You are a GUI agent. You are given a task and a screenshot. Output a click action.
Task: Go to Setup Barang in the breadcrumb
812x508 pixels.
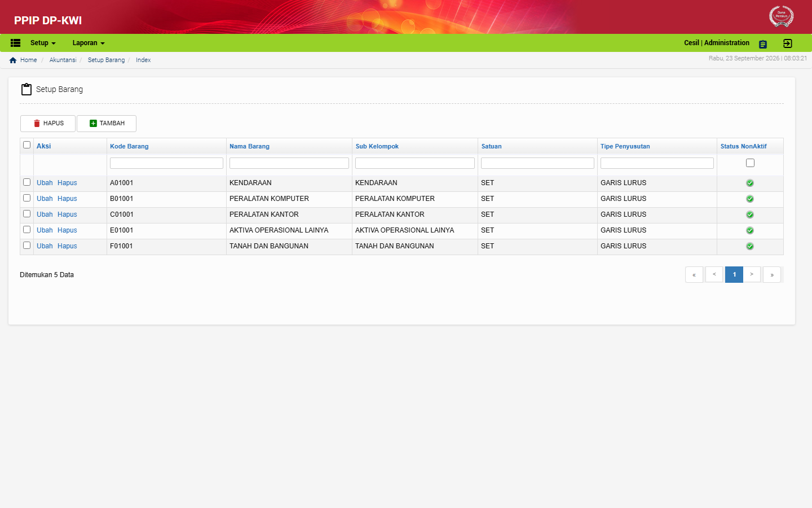point(106,60)
